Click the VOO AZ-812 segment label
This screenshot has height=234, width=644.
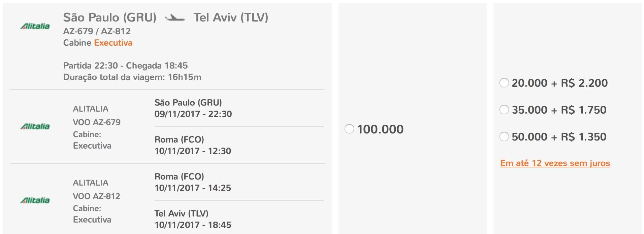pos(96,196)
